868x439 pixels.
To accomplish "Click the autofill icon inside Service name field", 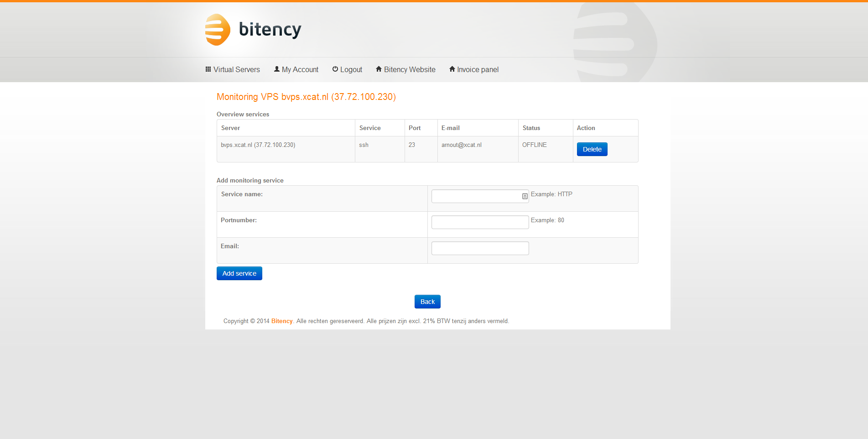I will (525, 196).
